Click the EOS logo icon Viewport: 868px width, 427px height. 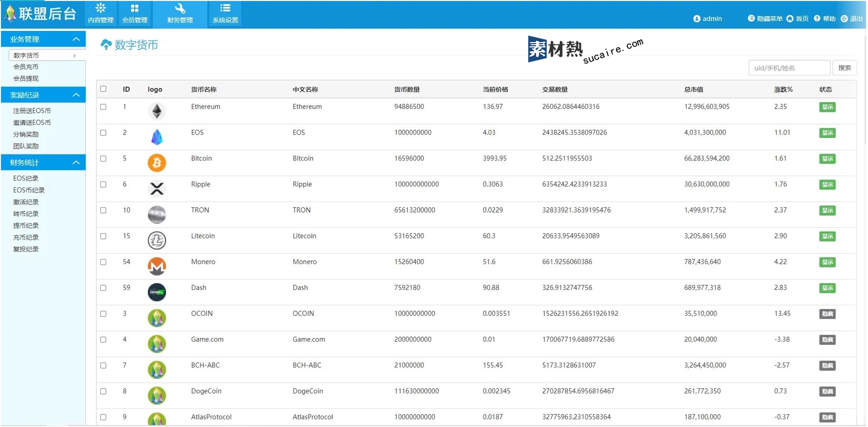pos(157,137)
